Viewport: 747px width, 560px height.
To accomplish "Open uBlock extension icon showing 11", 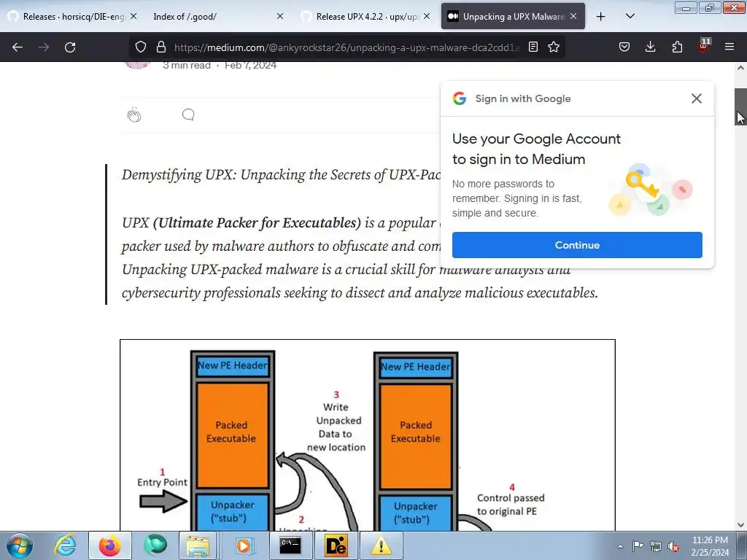I will pyautogui.click(x=704, y=46).
